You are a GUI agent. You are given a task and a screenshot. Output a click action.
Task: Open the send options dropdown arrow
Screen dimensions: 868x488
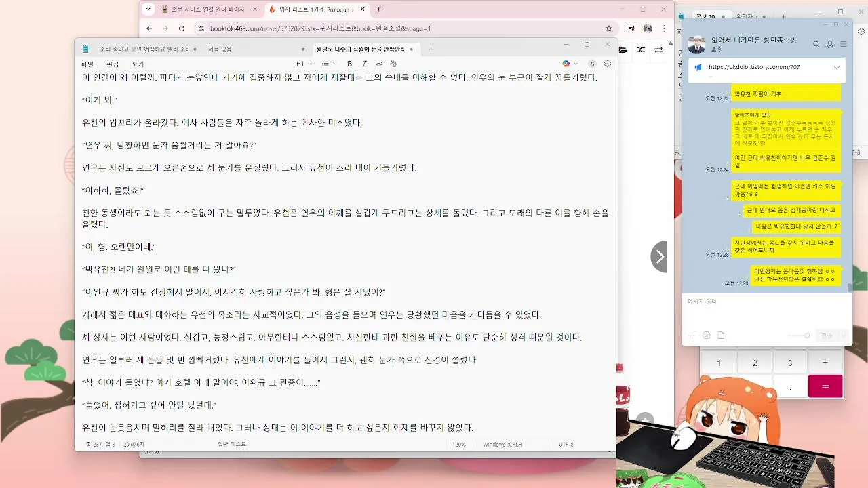tap(843, 335)
